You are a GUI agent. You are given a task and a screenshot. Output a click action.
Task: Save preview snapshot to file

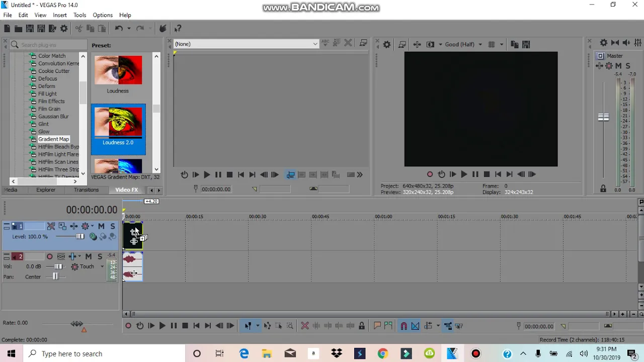click(x=526, y=44)
